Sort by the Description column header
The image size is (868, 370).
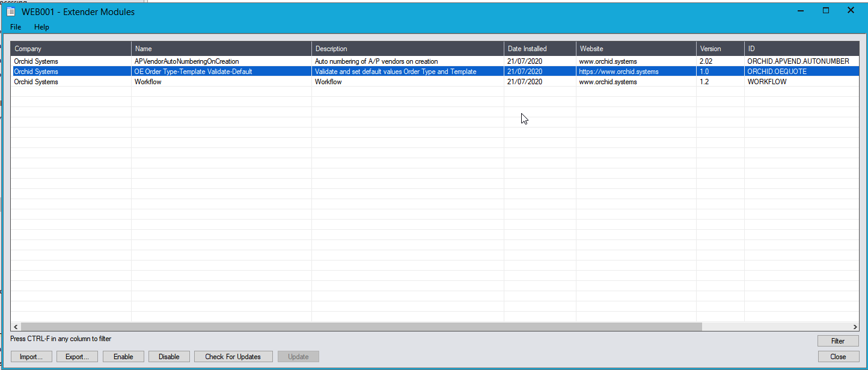[x=408, y=49]
